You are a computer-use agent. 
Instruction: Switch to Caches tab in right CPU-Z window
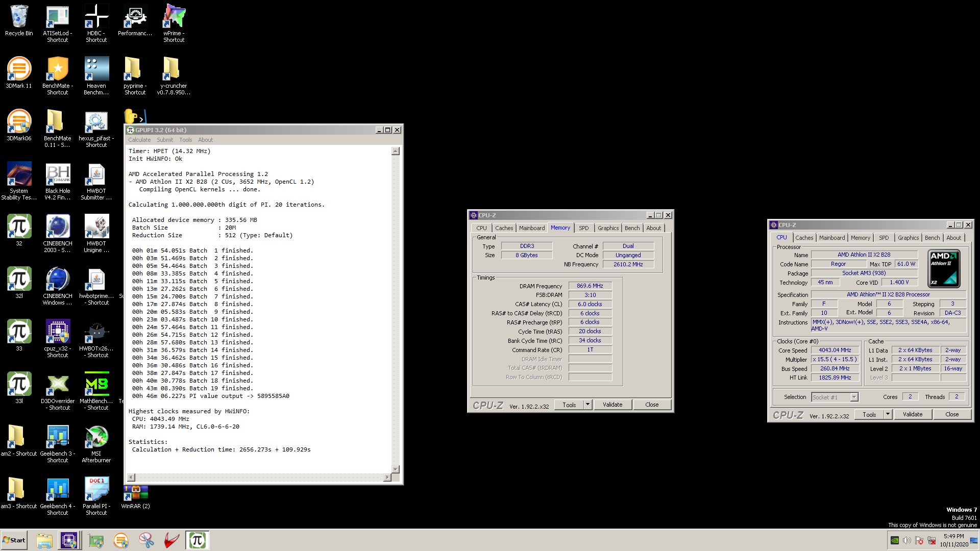[x=804, y=238]
